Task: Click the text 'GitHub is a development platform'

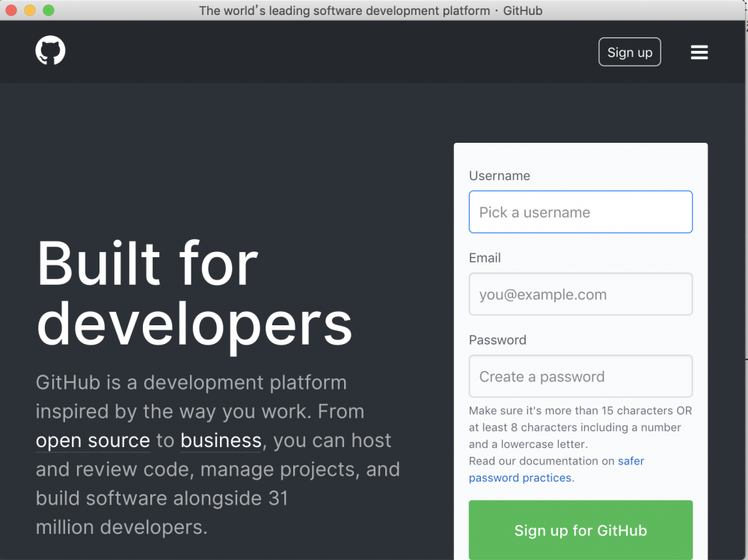Action: coord(191,383)
